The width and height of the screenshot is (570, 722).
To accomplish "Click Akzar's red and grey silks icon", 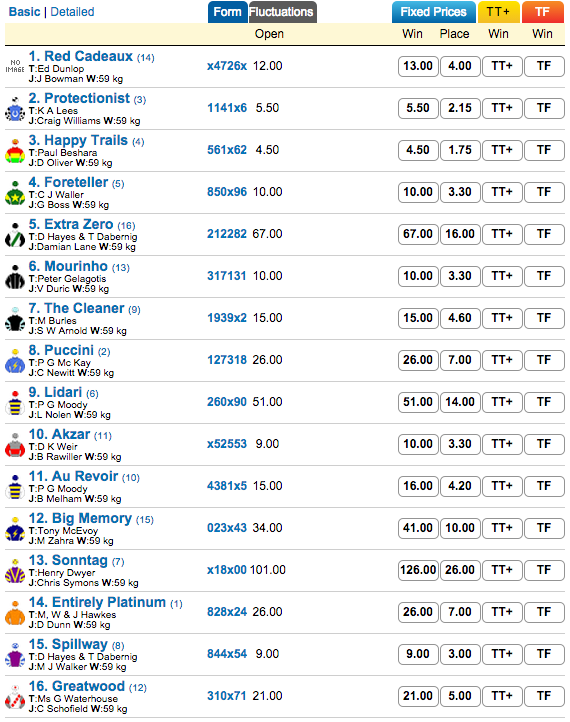I will [15, 445].
